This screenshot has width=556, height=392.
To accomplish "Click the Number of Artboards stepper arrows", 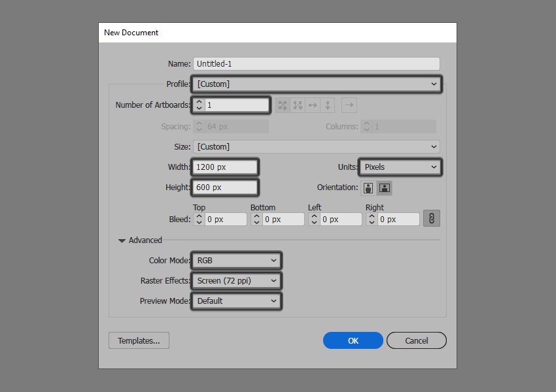I will (199, 105).
